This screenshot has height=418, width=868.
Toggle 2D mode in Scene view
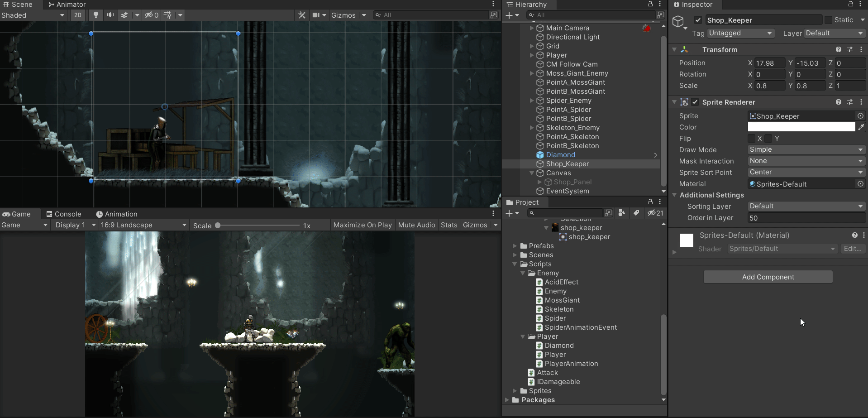pos(78,15)
